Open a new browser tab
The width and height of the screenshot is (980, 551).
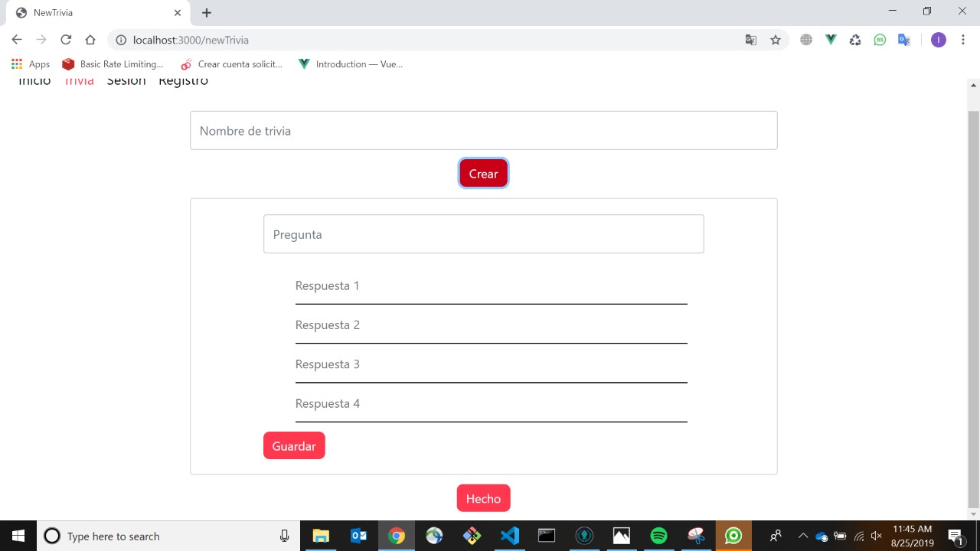(x=207, y=12)
